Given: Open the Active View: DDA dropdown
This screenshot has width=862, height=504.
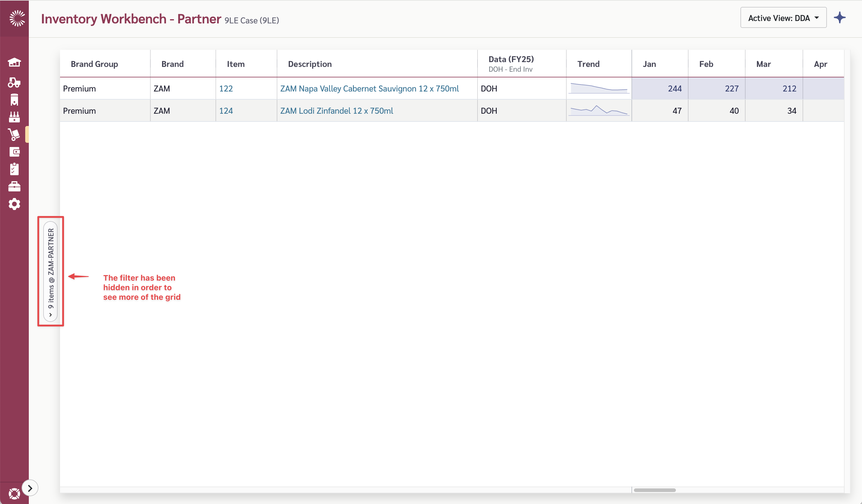Looking at the screenshot, I should coord(783,18).
